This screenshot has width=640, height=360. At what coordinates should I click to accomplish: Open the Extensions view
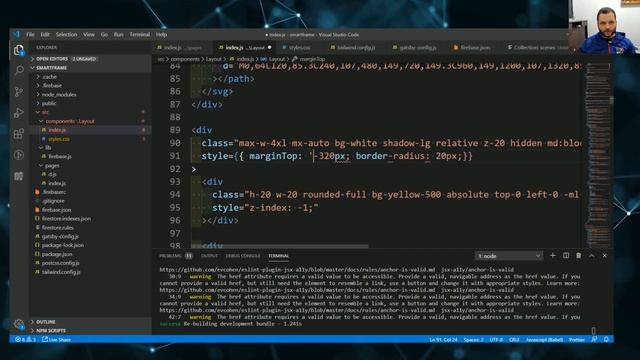(x=19, y=134)
